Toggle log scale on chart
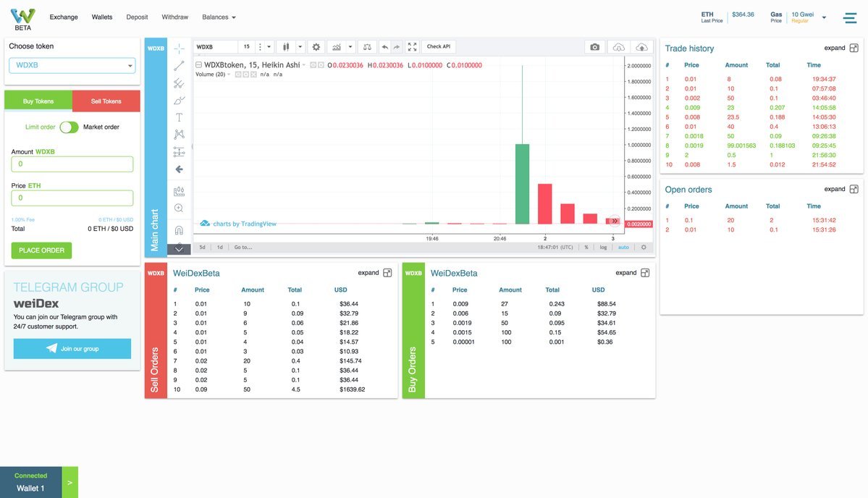The image size is (868, 498). click(x=603, y=248)
